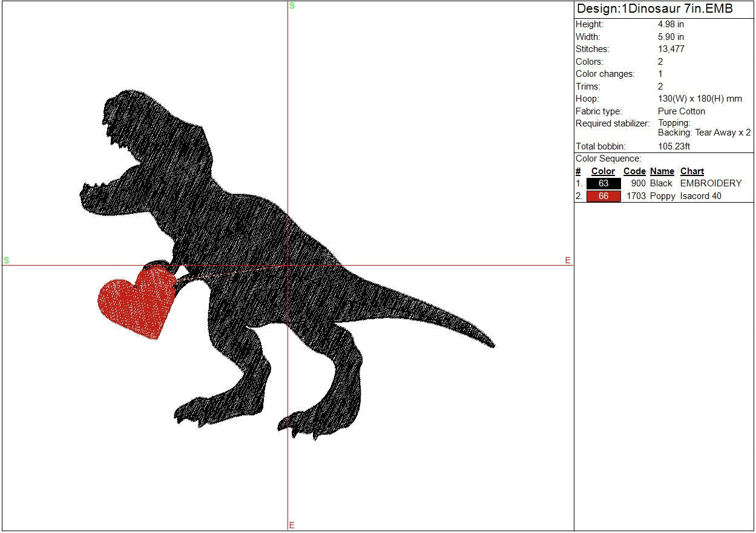The width and height of the screenshot is (756, 533).
Task: Select the thread code 900 entry
Action: click(x=638, y=183)
